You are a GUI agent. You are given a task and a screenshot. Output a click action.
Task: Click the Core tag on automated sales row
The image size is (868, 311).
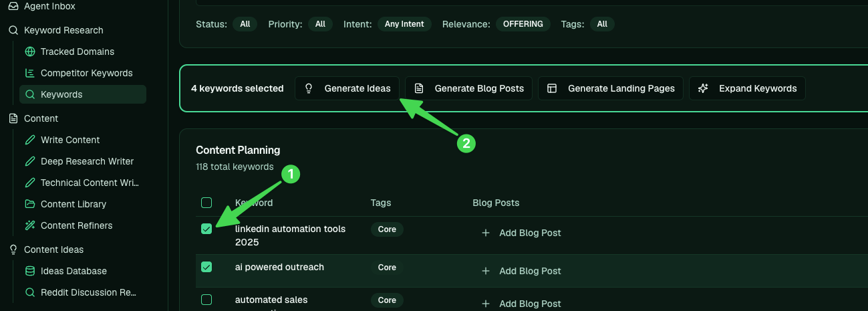pyautogui.click(x=387, y=300)
